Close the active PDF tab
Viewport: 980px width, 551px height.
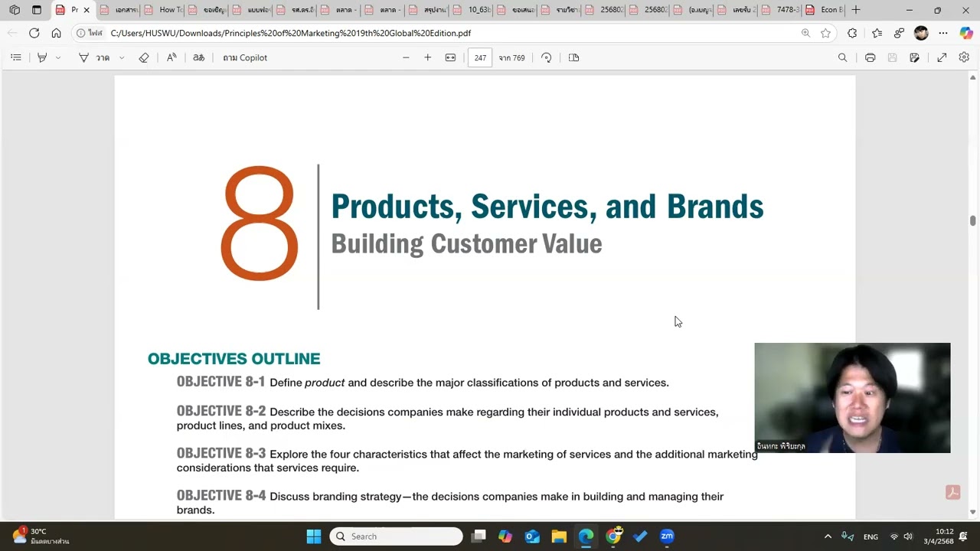(86, 10)
